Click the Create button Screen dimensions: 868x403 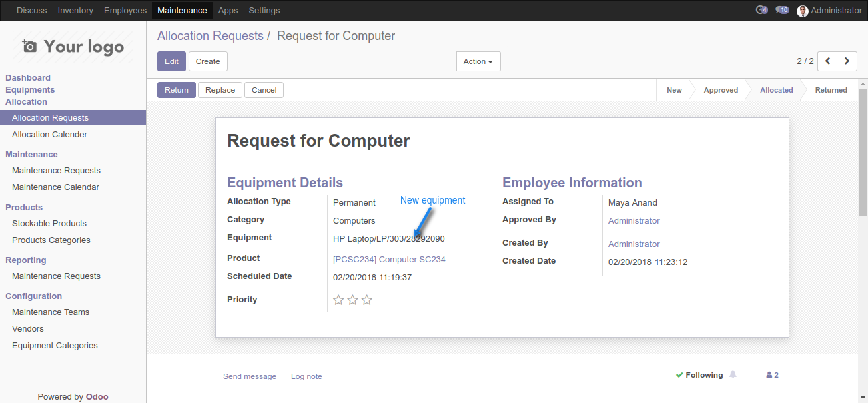(208, 61)
